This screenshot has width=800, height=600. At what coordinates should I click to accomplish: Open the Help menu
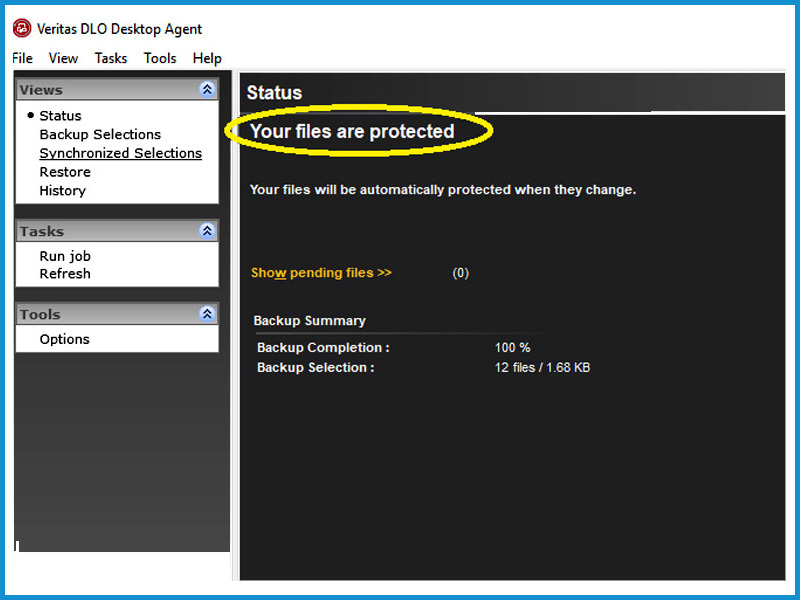207,58
